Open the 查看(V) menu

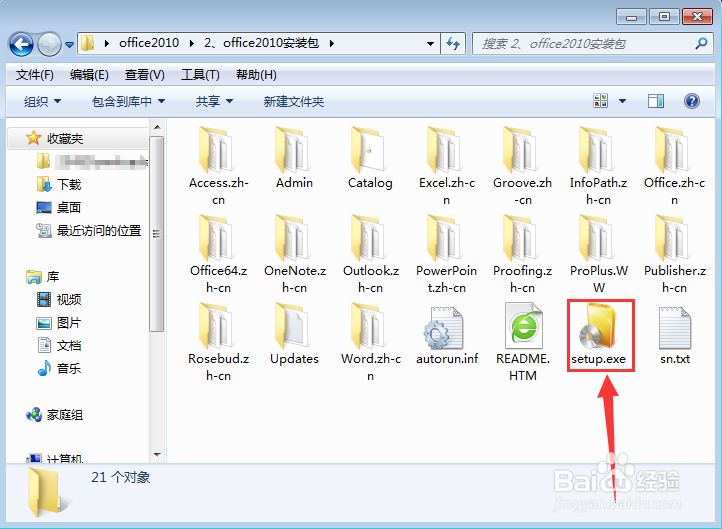pyautogui.click(x=145, y=75)
